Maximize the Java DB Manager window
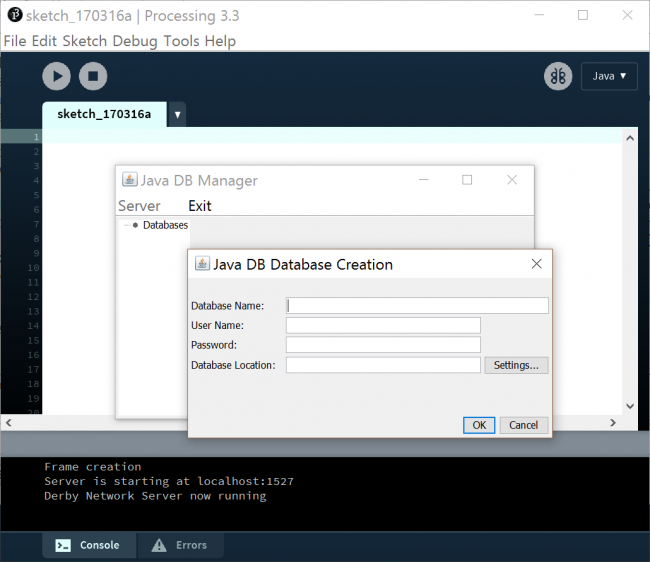 pos(467,179)
